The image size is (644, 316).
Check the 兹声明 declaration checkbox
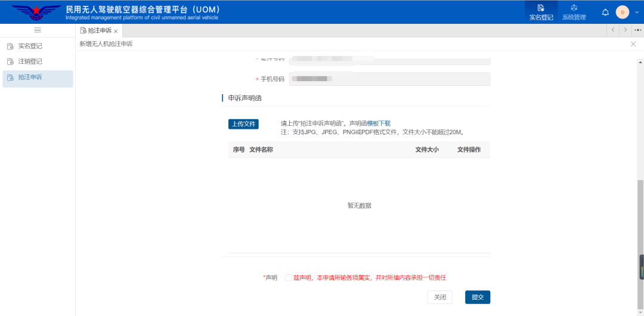point(289,278)
